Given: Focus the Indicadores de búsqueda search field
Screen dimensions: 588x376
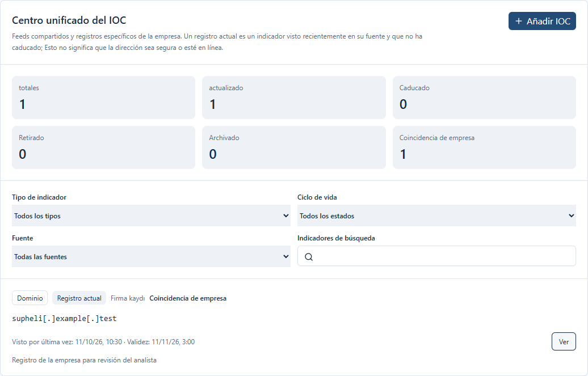Looking at the screenshot, I should click(x=436, y=256).
